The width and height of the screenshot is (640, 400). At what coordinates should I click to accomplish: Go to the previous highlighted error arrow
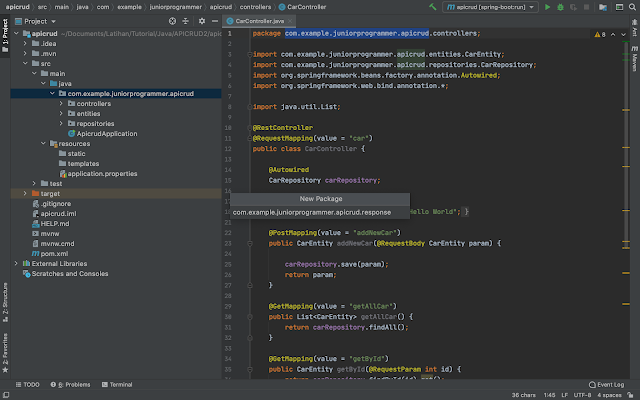coord(613,35)
